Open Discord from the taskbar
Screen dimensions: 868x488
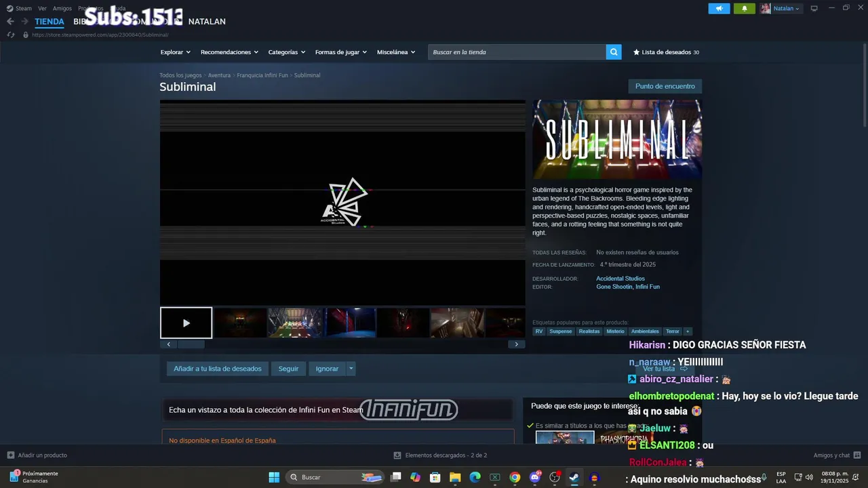[535, 477]
